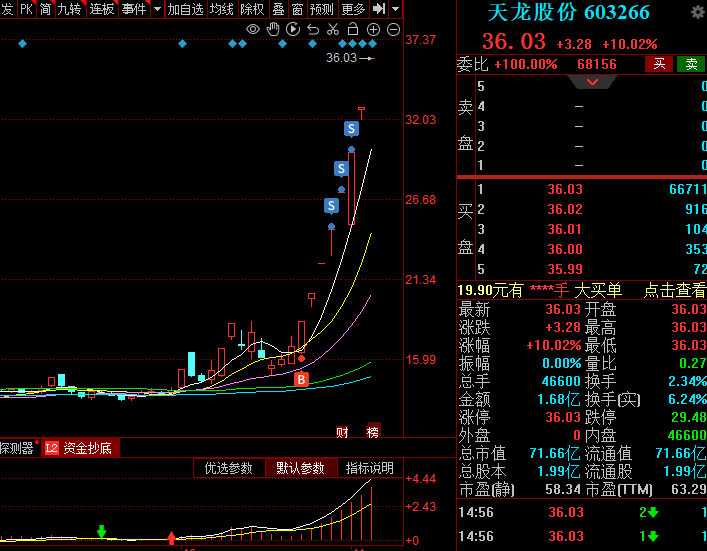Toggle the 简 simplified view button
Screen dimensions: 707x551
[46, 9]
